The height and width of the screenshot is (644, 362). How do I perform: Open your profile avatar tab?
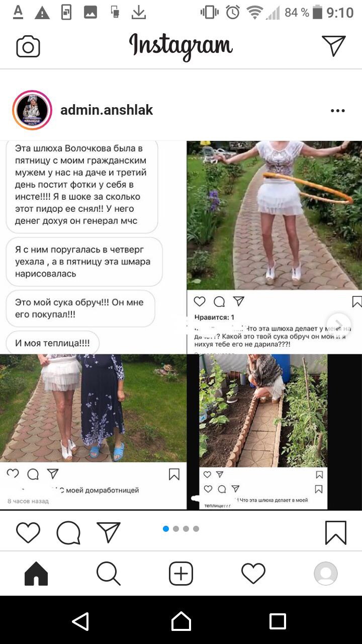pos(326,574)
